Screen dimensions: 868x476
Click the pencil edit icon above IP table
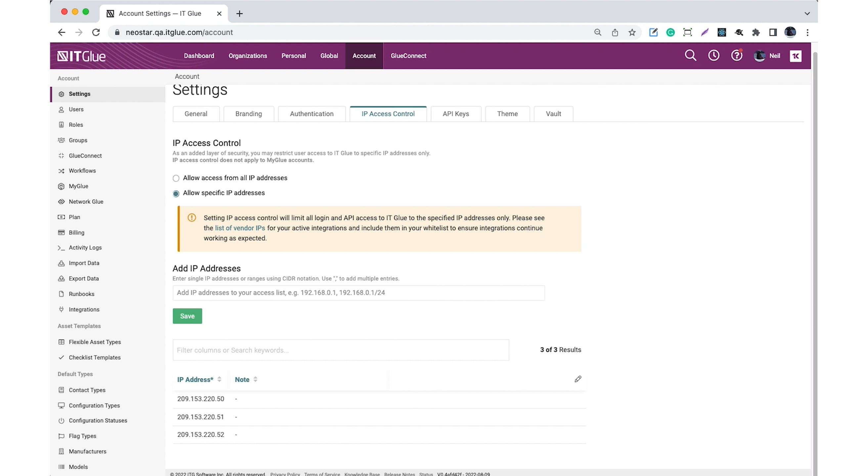pyautogui.click(x=578, y=379)
